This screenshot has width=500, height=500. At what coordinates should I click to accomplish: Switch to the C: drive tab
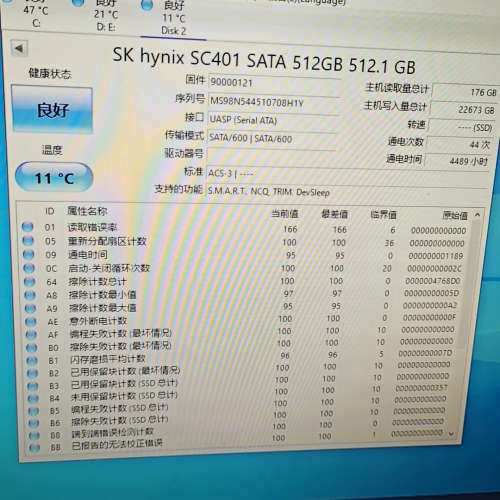click(36, 15)
